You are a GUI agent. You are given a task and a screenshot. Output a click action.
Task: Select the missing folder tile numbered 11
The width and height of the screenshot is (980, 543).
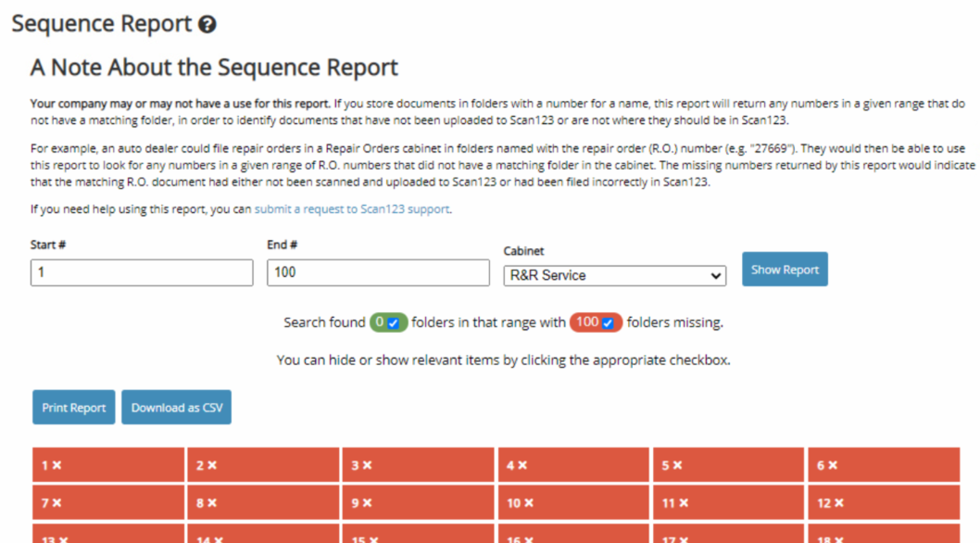728,503
